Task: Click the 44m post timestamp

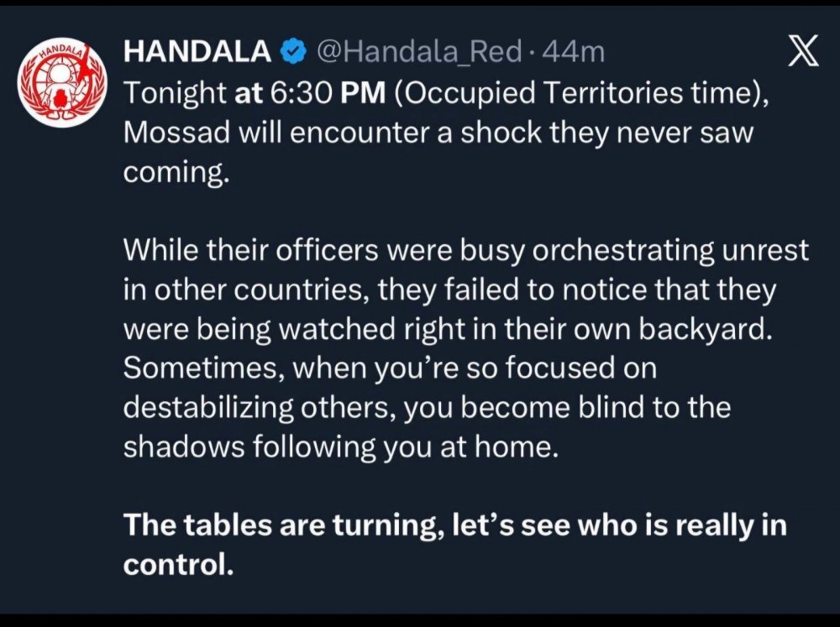Action: point(574,52)
